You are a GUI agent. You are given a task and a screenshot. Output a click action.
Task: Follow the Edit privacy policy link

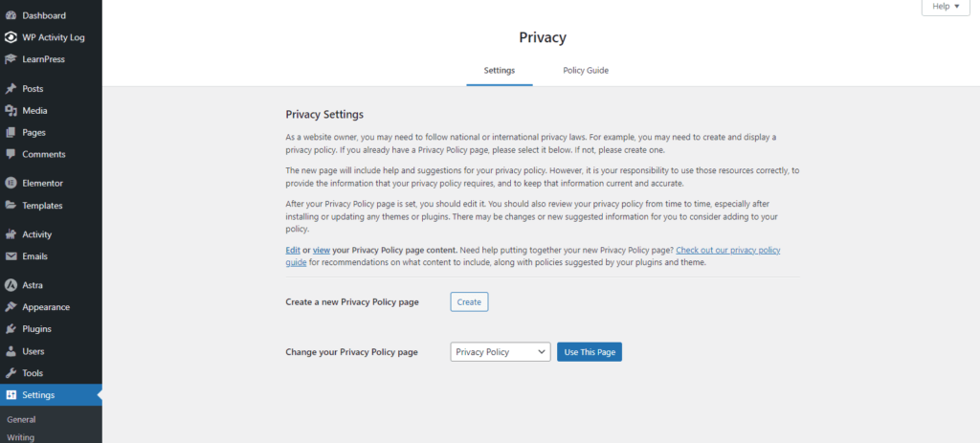(x=293, y=250)
